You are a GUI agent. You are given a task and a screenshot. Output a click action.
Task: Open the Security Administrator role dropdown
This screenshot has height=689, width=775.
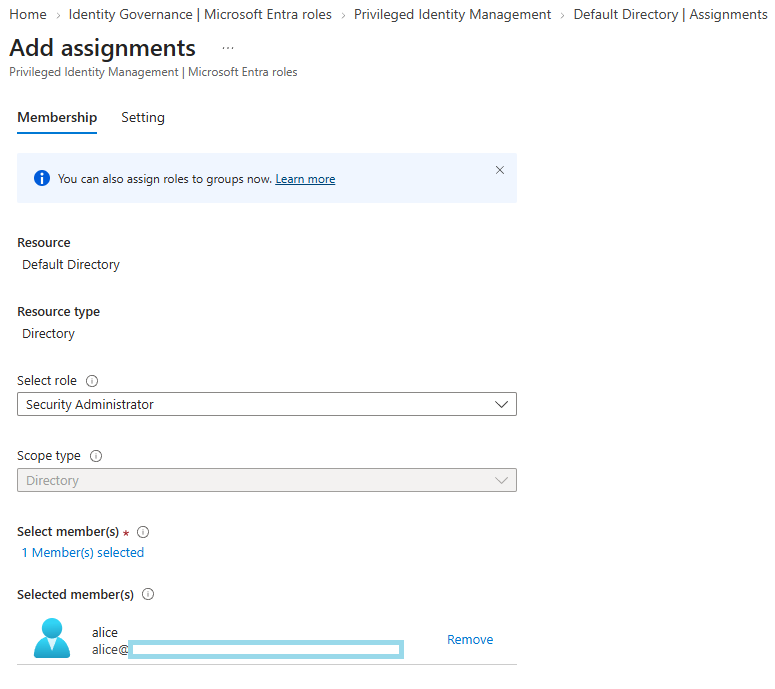267,404
